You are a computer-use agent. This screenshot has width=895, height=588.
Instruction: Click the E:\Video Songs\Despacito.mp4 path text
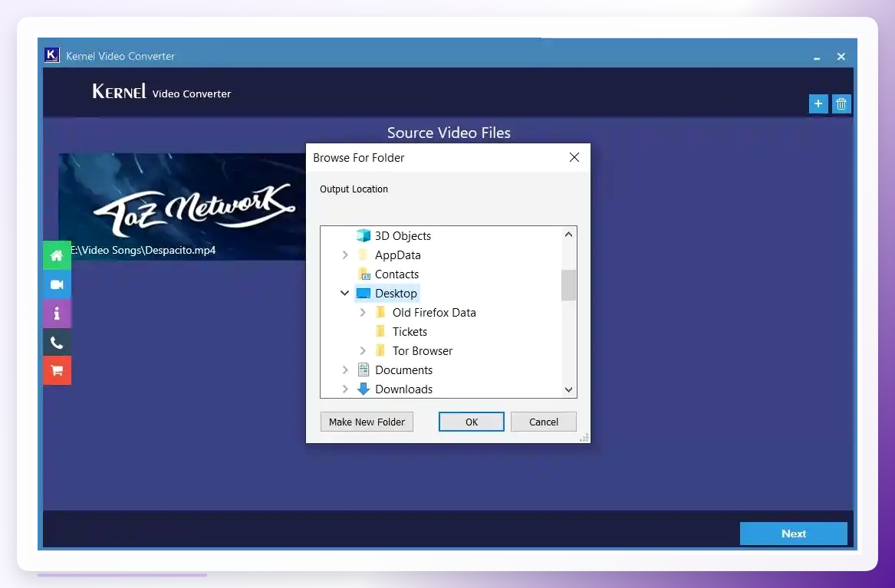pos(143,250)
